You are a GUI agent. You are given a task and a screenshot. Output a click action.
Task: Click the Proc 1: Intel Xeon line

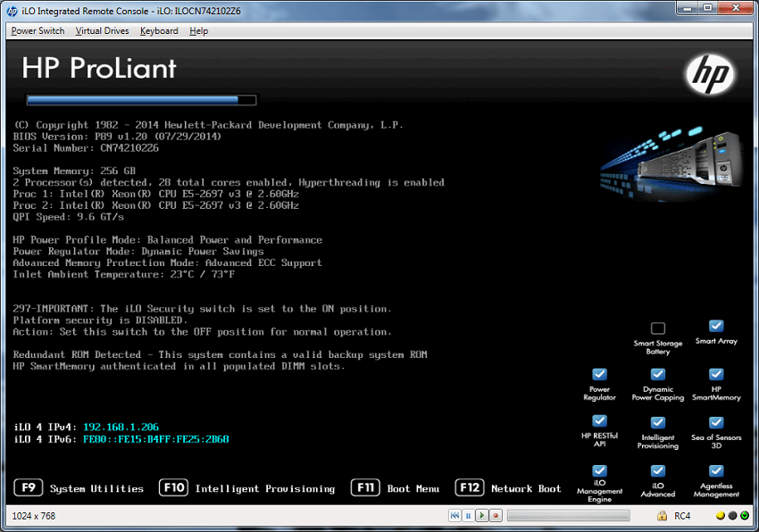click(x=156, y=194)
